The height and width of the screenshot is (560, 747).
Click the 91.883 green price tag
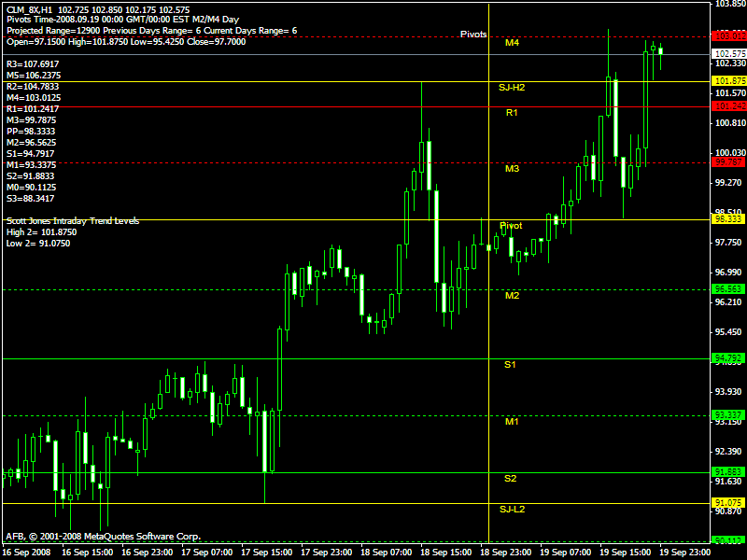point(728,472)
